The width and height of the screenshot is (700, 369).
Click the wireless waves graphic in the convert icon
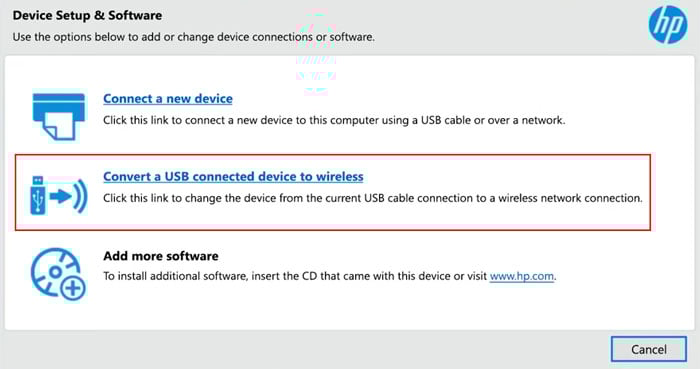(x=81, y=195)
